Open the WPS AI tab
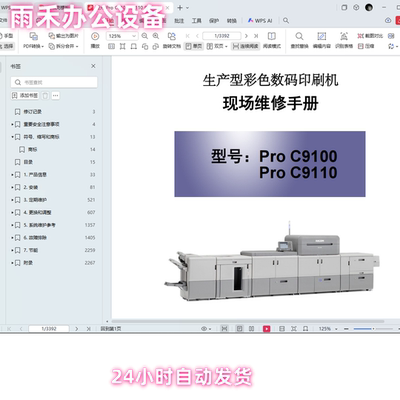Image resolution: width=400 pixels, height=400 pixels. point(260,21)
